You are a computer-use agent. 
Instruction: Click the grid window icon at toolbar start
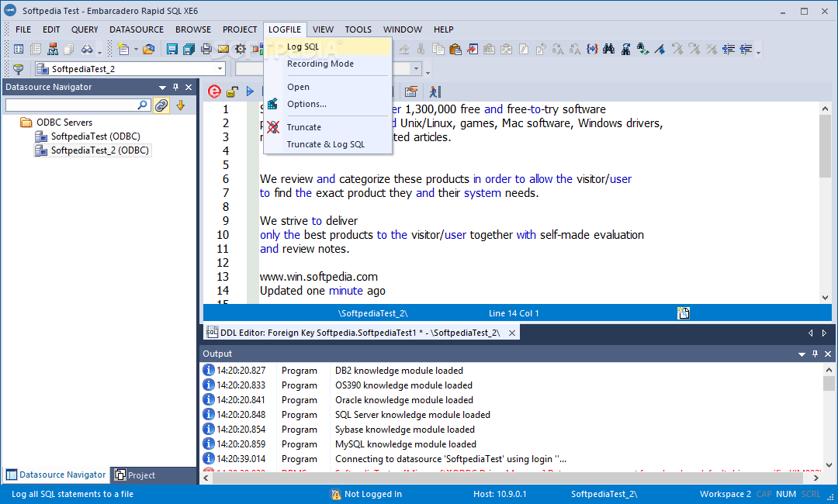[19, 50]
